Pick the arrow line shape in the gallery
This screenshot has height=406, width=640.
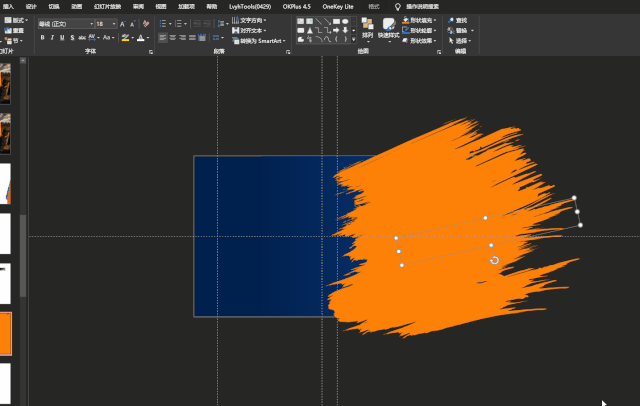(327, 21)
